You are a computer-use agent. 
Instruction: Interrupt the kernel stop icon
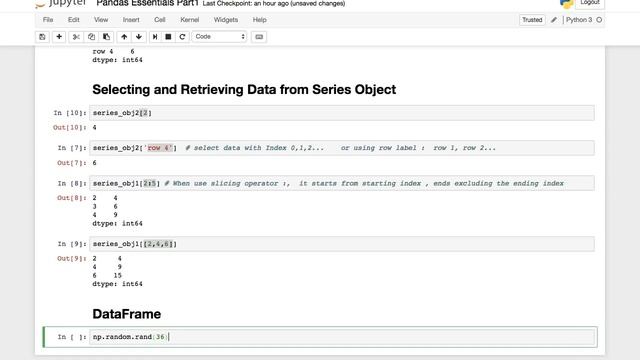pyautogui.click(x=168, y=37)
